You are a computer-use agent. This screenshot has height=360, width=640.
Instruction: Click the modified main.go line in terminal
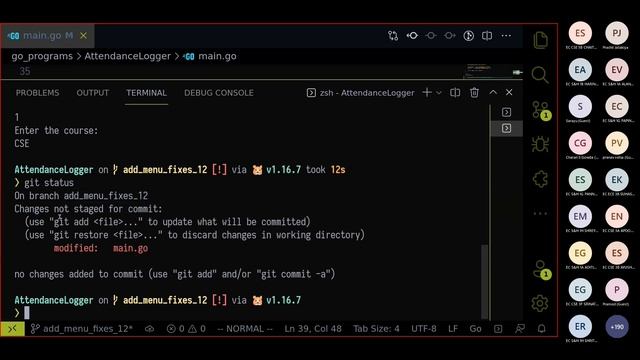101,248
